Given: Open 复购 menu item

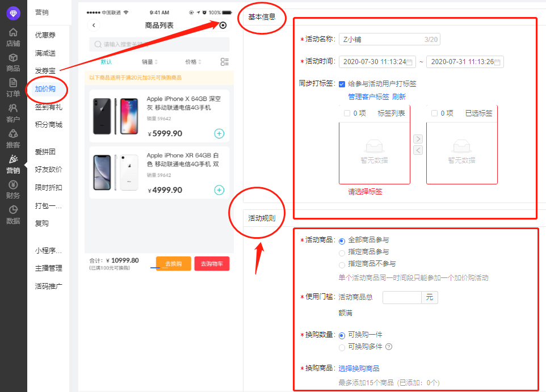Looking at the screenshot, I should [42, 223].
